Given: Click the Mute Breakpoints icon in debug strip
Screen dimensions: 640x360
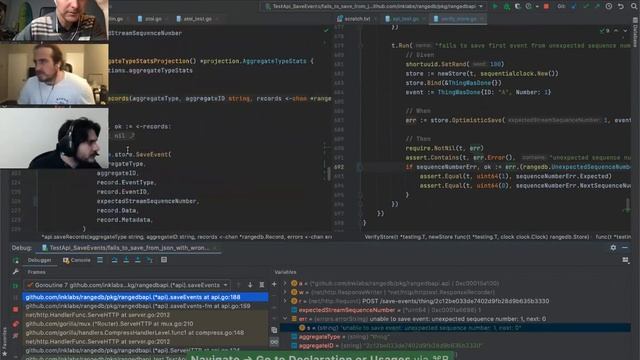Looking at the screenshot, I should tap(16, 336).
